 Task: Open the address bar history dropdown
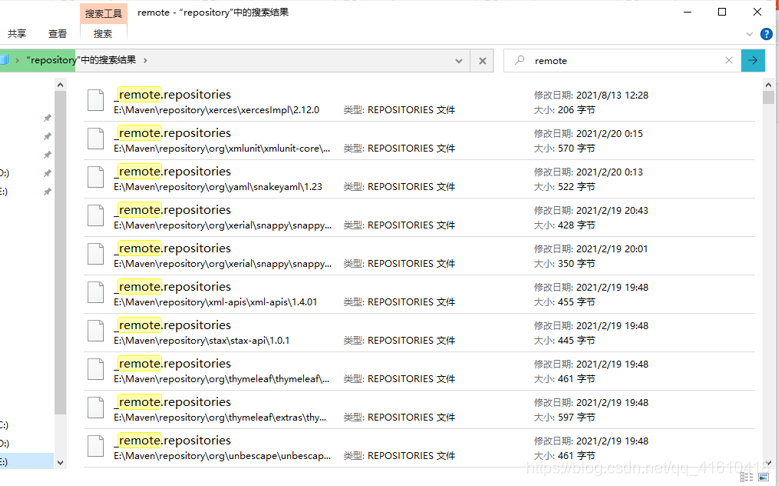(459, 61)
